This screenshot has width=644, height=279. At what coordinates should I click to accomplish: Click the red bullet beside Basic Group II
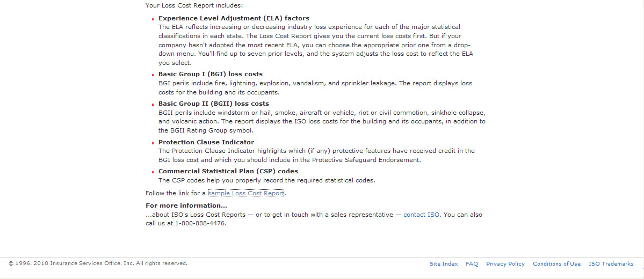click(153, 104)
